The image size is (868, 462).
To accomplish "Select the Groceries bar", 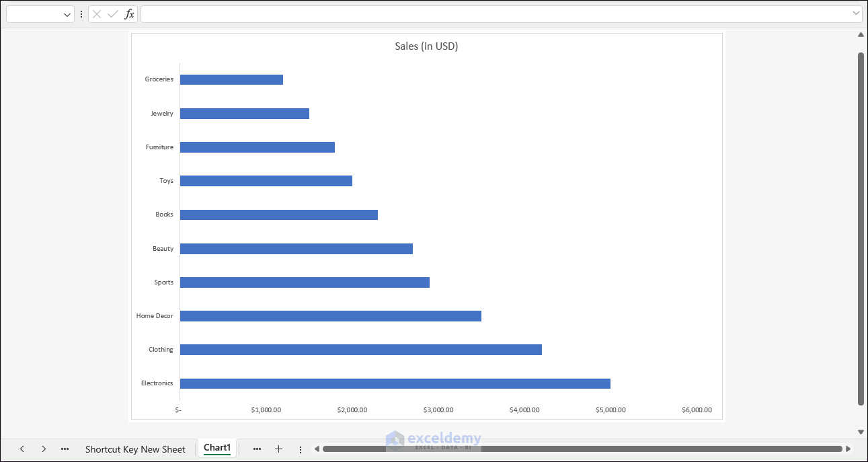I will click(x=231, y=79).
